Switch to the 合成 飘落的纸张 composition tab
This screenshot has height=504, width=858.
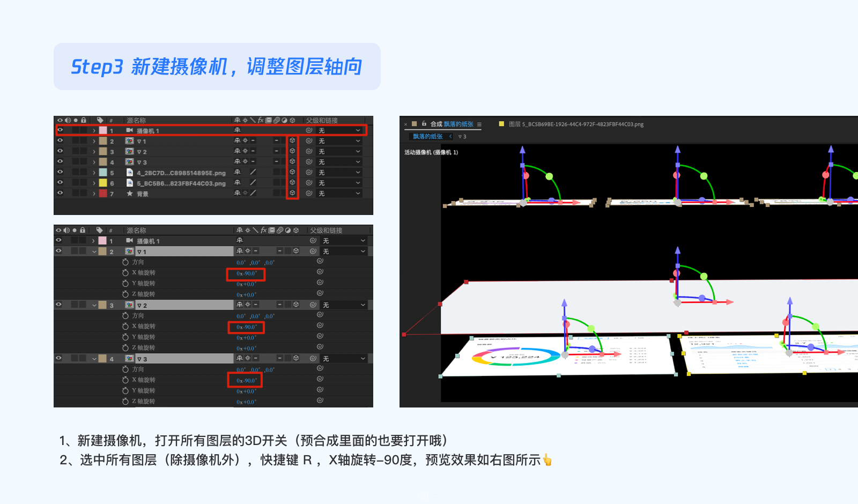click(x=452, y=124)
